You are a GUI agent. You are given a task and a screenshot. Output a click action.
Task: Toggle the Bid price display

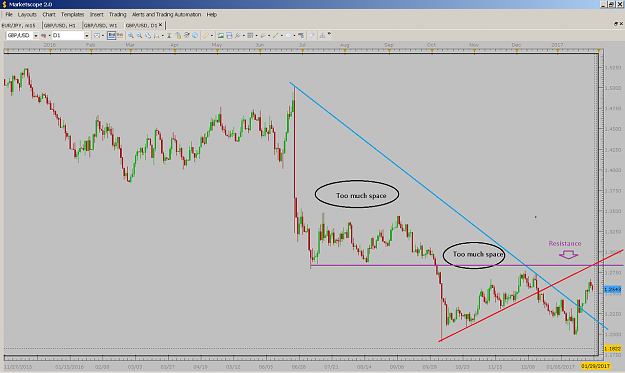click(x=111, y=35)
